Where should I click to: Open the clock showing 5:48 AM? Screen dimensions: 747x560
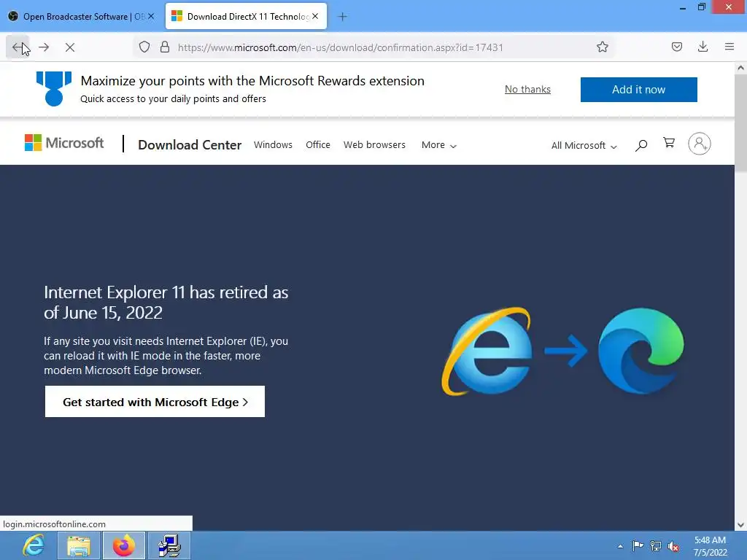click(710, 546)
